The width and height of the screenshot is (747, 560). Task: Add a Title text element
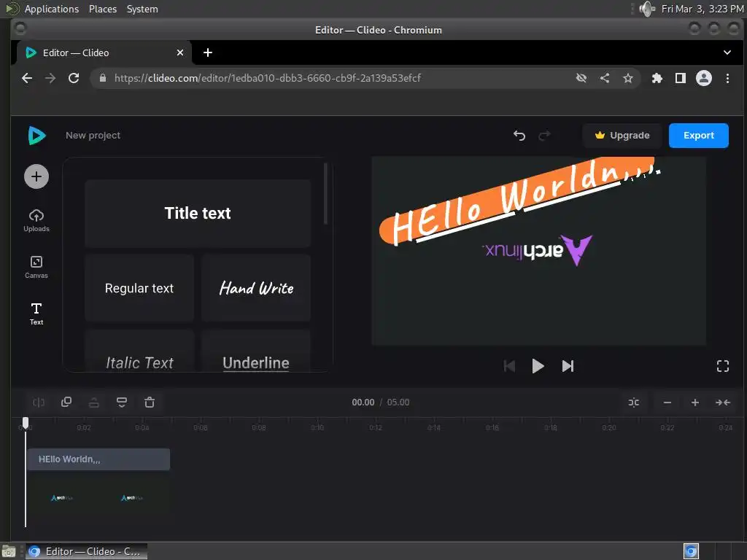pyautogui.click(x=198, y=214)
